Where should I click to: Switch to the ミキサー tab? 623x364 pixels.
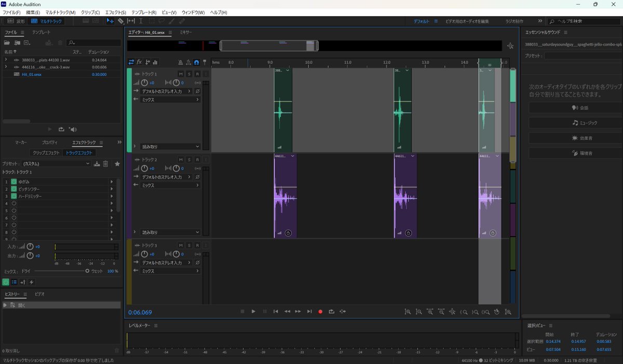(x=186, y=32)
